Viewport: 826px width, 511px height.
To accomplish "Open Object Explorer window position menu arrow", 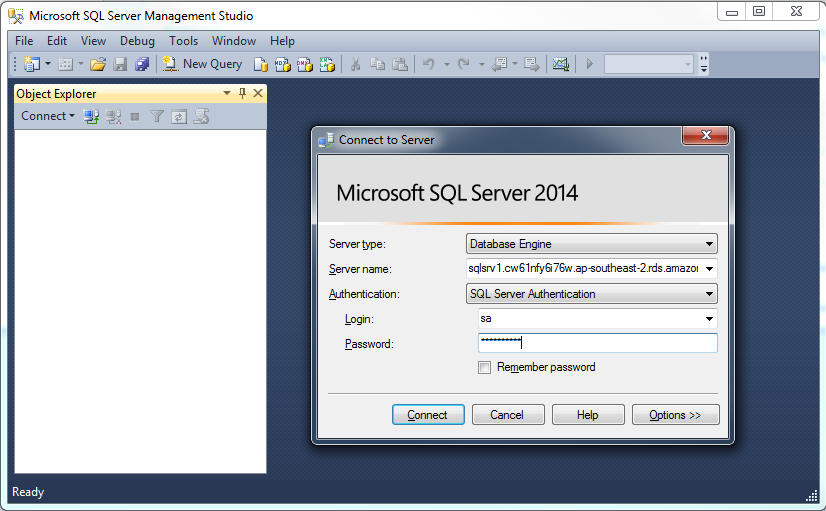I will [x=227, y=93].
